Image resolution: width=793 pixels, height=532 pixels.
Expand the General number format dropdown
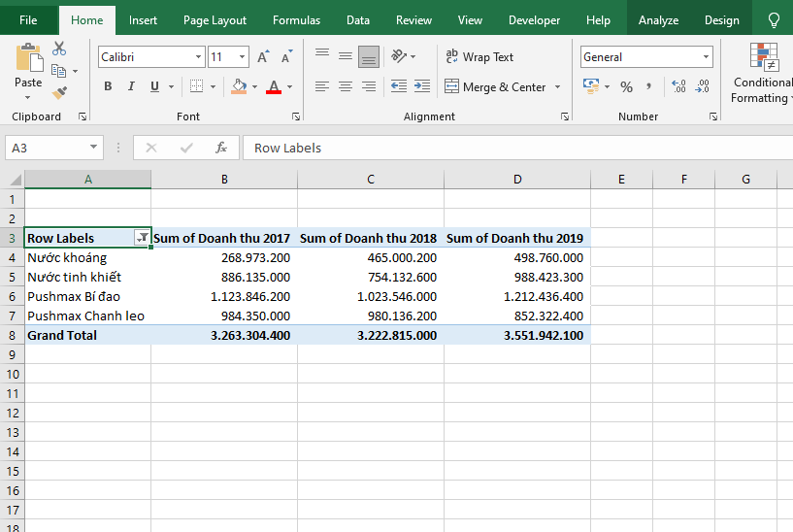[705, 57]
